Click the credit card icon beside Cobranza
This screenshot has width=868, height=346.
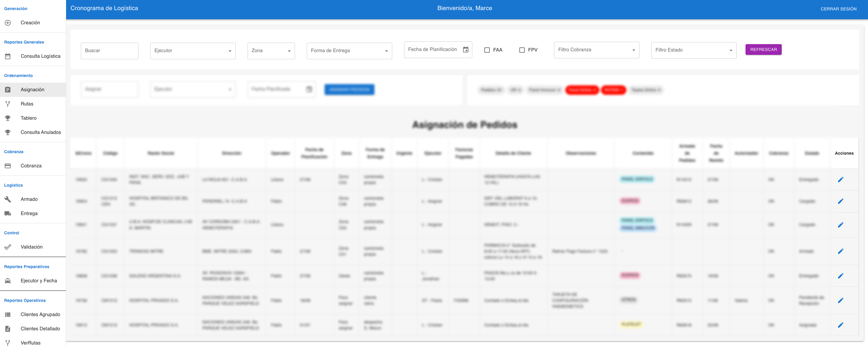(8, 166)
